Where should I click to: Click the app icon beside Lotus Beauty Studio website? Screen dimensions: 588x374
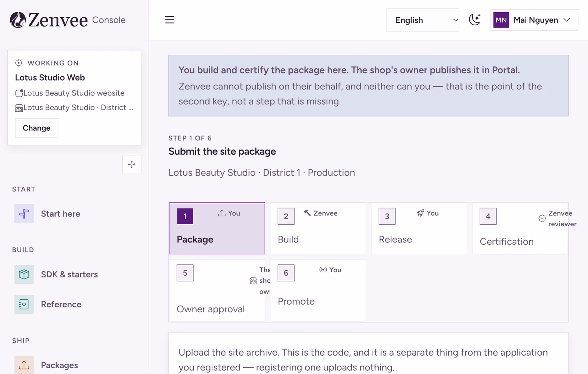[19, 93]
